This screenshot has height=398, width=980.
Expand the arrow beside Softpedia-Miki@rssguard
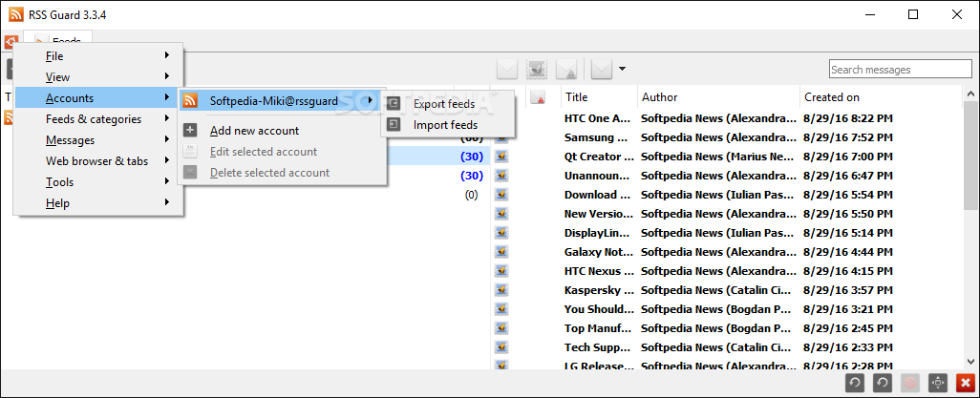tap(370, 100)
